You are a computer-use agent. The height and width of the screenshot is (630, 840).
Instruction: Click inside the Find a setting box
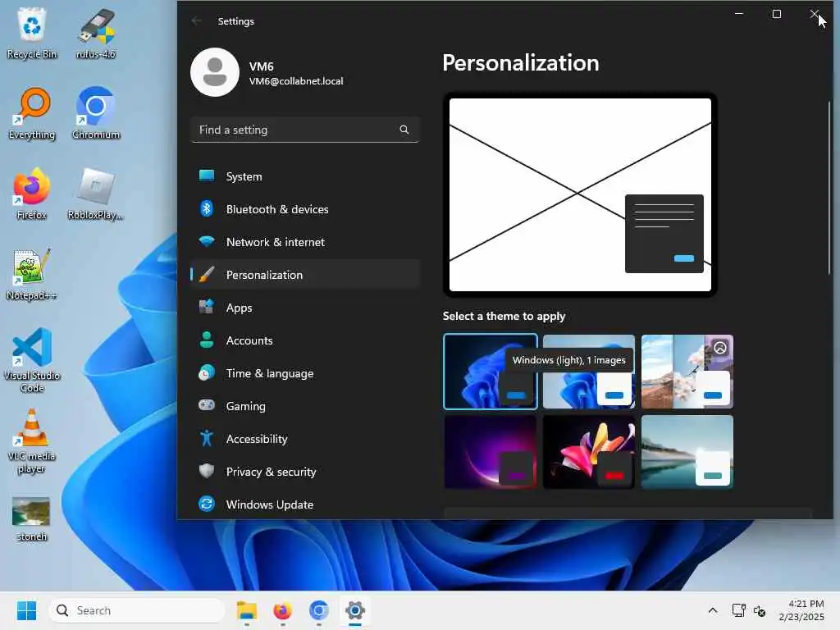[305, 130]
